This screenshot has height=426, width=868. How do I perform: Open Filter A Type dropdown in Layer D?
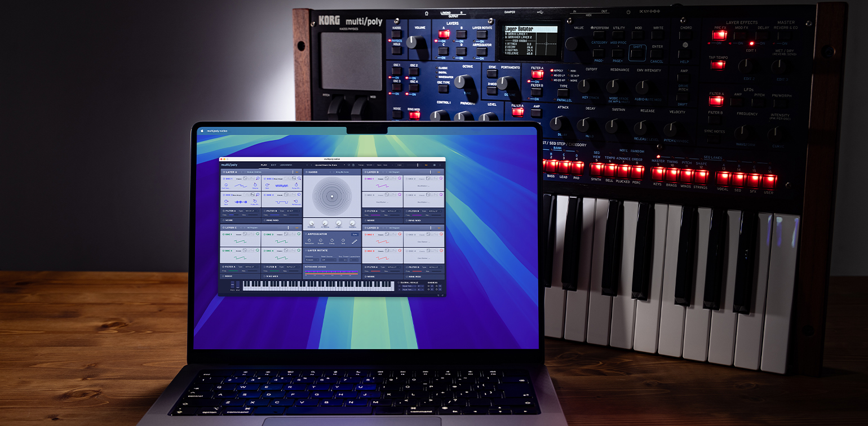[x=393, y=267]
